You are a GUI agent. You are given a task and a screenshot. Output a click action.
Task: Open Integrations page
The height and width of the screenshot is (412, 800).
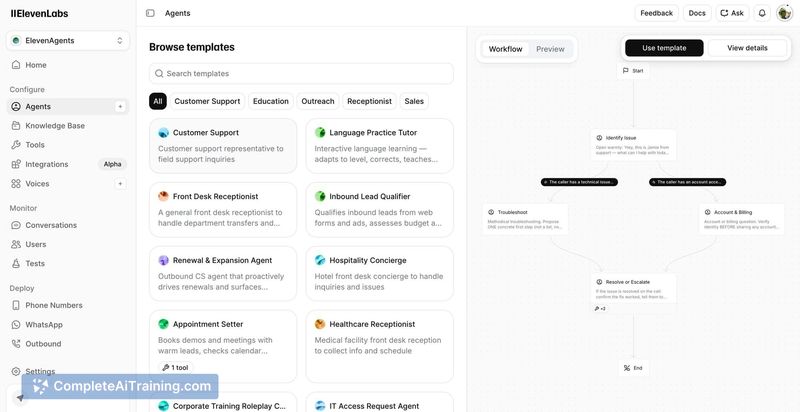coord(51,164)
